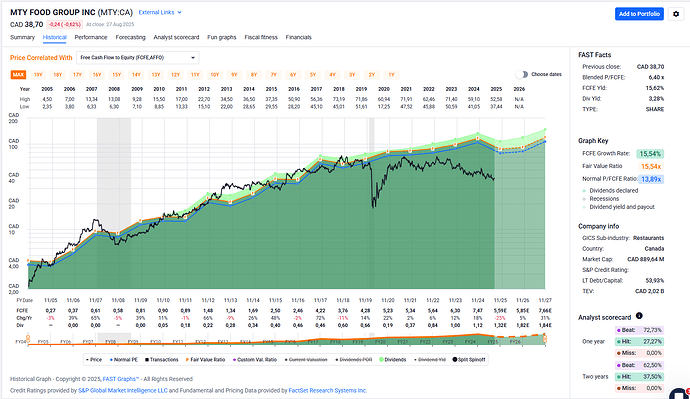
Task: Open the FAST Graphs copyright link
Action: coord(121,379)
